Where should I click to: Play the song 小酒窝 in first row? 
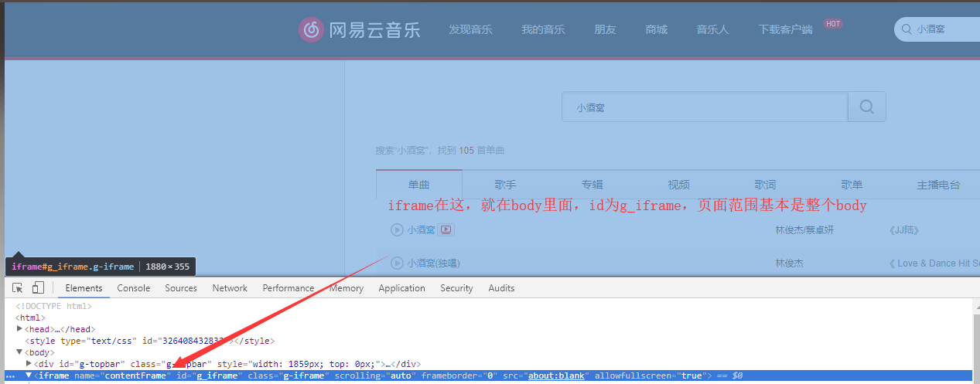[x=397, y=229]
